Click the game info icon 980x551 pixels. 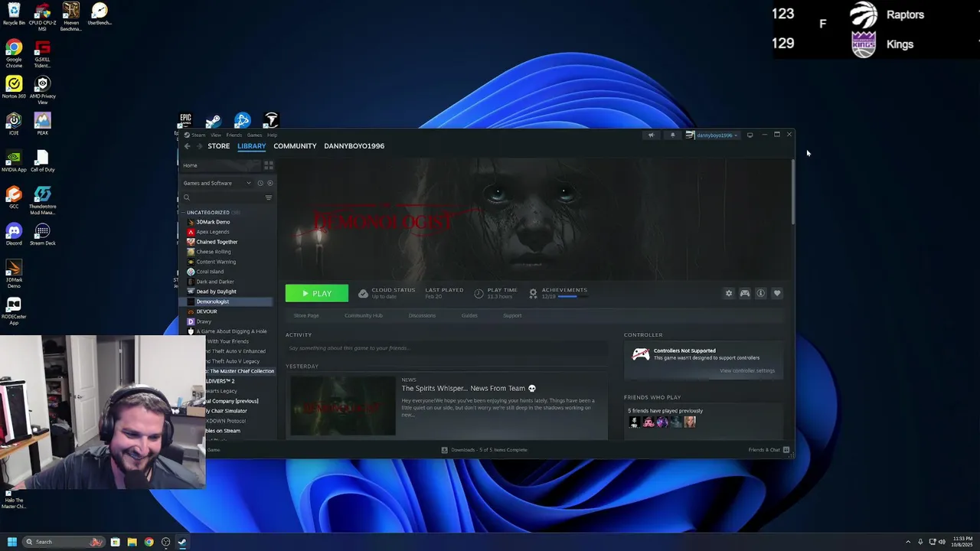tap(760, 293)
